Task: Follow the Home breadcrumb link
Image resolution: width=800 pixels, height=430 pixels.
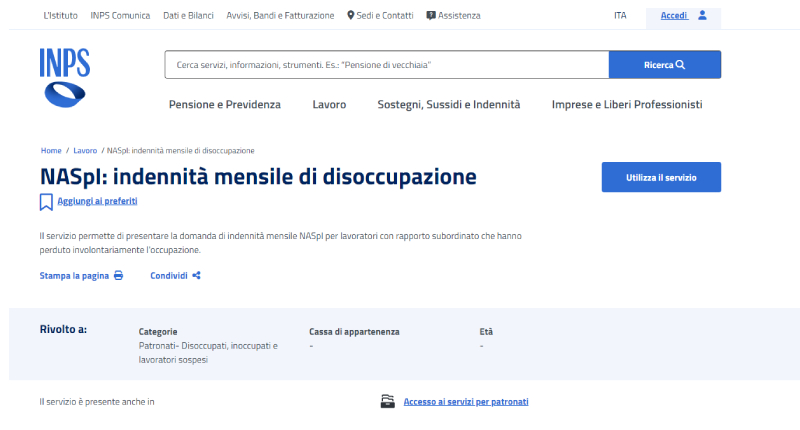Action: (51, 150)
